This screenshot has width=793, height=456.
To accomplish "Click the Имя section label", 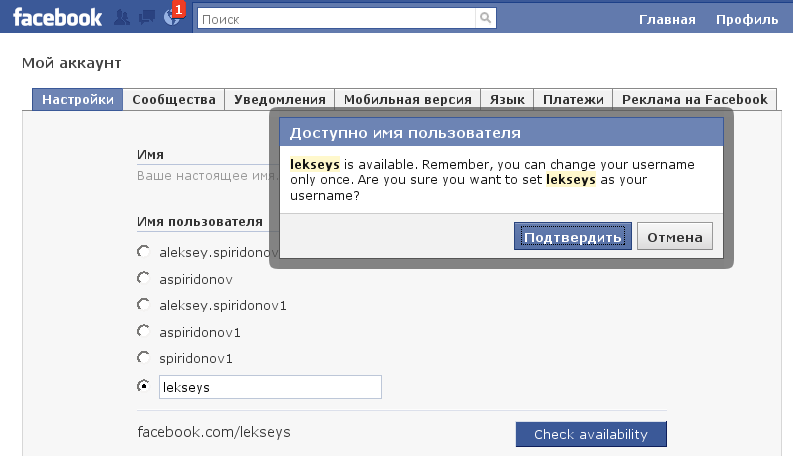I will click(150, 155).
